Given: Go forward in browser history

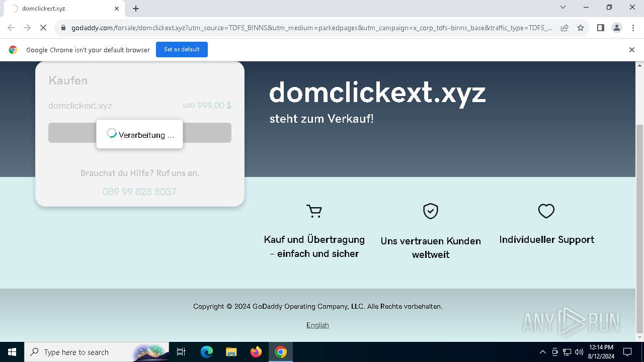Looking at the screenshot, I should point(27,28).
